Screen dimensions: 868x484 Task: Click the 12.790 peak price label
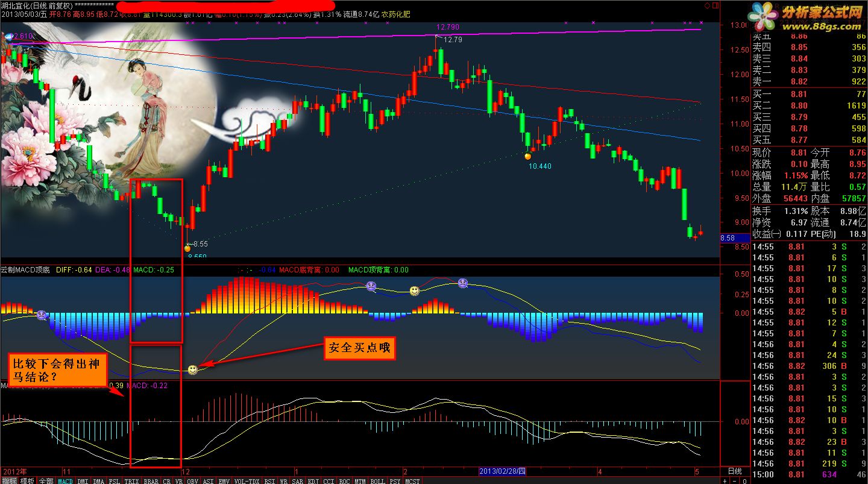coord(448,27)
